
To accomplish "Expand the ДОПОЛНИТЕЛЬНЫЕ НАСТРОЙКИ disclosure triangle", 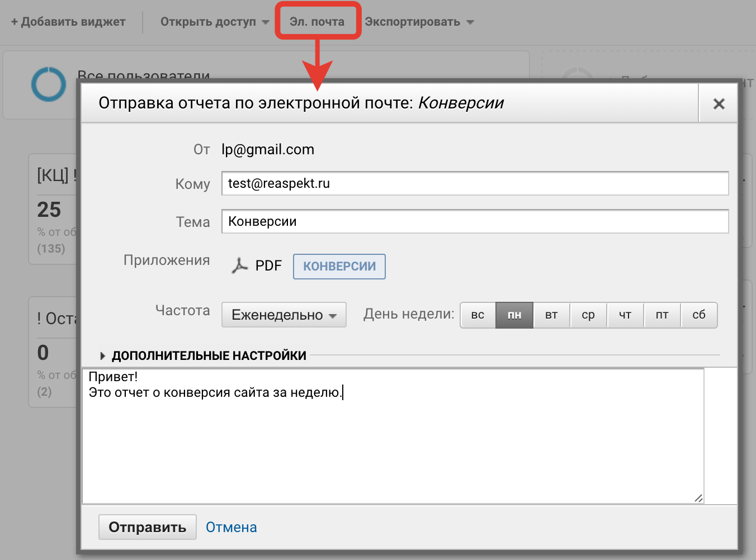I will click(103, 355).
